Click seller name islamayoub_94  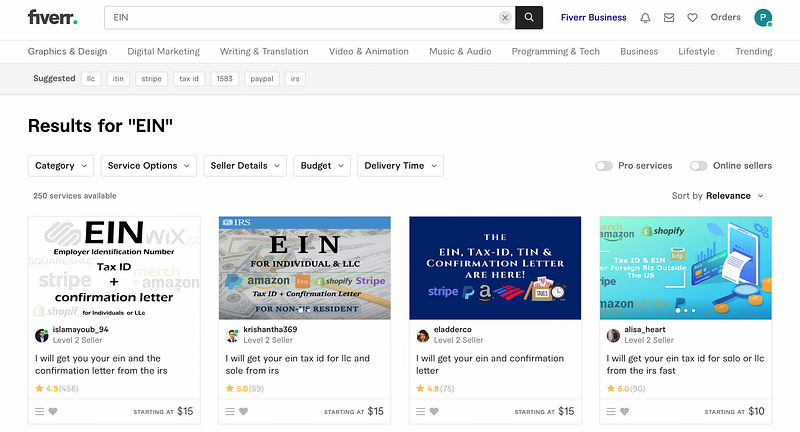[80, 329]
